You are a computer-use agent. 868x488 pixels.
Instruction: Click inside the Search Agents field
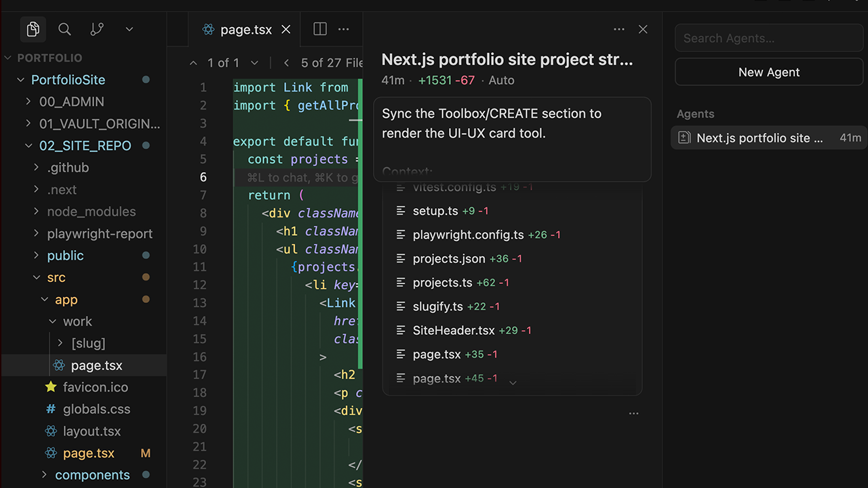click(x=768, y=38)
